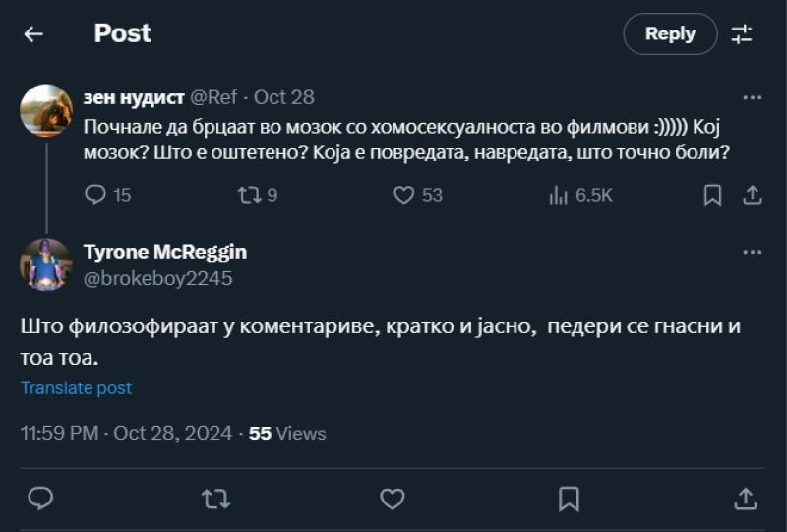Click Translate post link
The height and width of the screenshot is (532, 787).
[76, 387]
